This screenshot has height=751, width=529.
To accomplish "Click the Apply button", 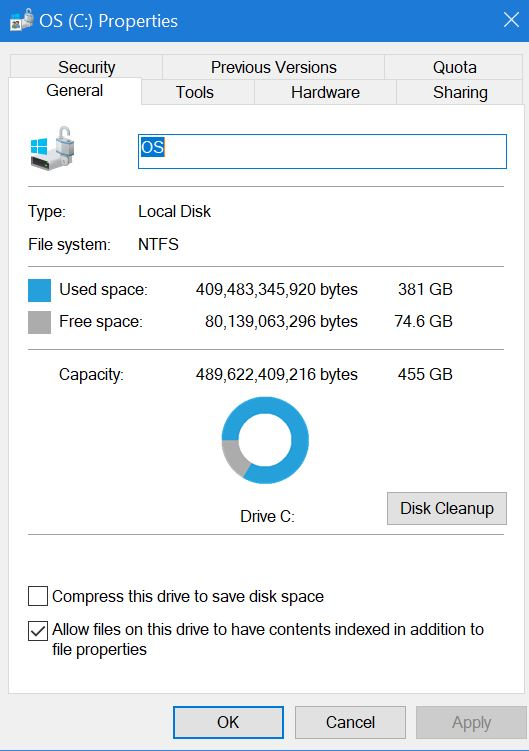I will pyautogui.click(x=471, y=722).
